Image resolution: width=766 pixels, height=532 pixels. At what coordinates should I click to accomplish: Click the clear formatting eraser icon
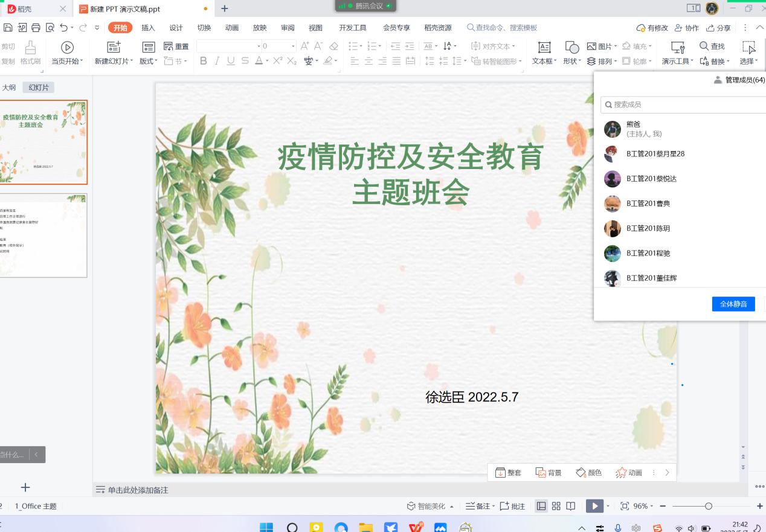(334, 46)
